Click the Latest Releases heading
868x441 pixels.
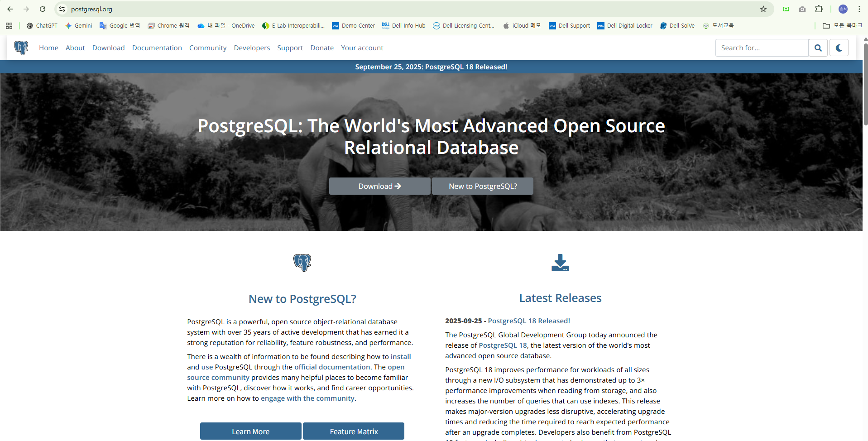560,298
